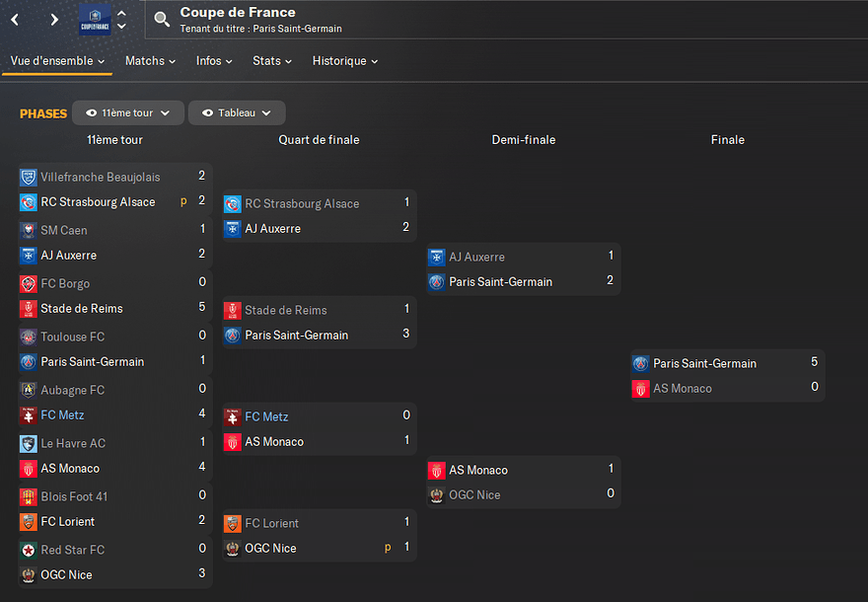868x602 pixels.
Task: Expand the Tableau view dropdown
Action: [237, 113]
